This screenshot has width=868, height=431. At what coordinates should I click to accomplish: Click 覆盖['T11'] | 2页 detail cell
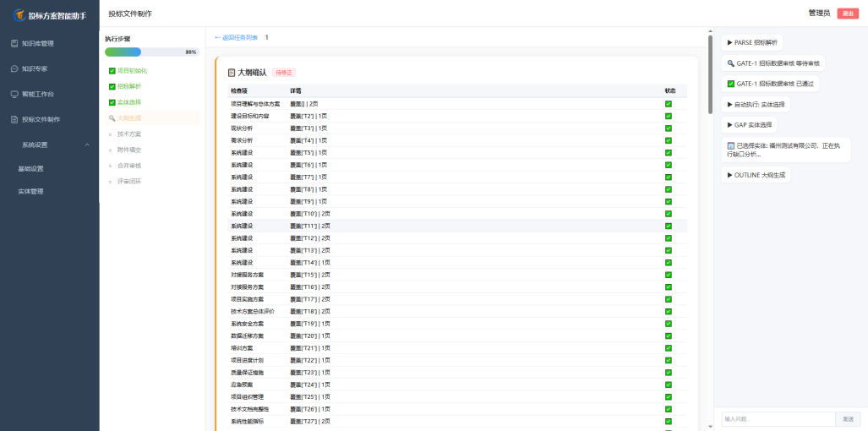tap(310, 226)
